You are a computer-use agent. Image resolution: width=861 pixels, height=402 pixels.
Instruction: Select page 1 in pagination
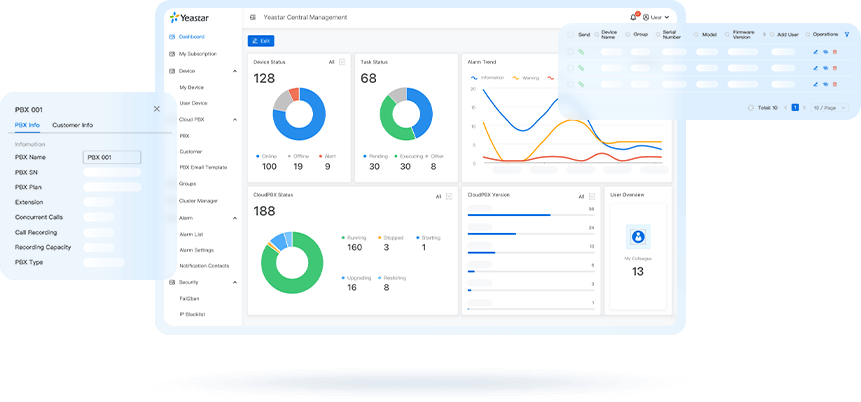(x=795, y=108)
